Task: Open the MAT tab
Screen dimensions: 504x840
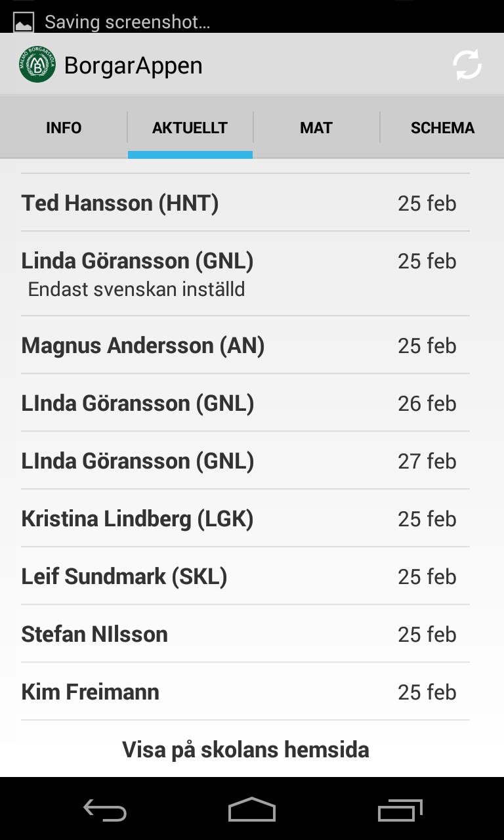Action: point(316,127)
